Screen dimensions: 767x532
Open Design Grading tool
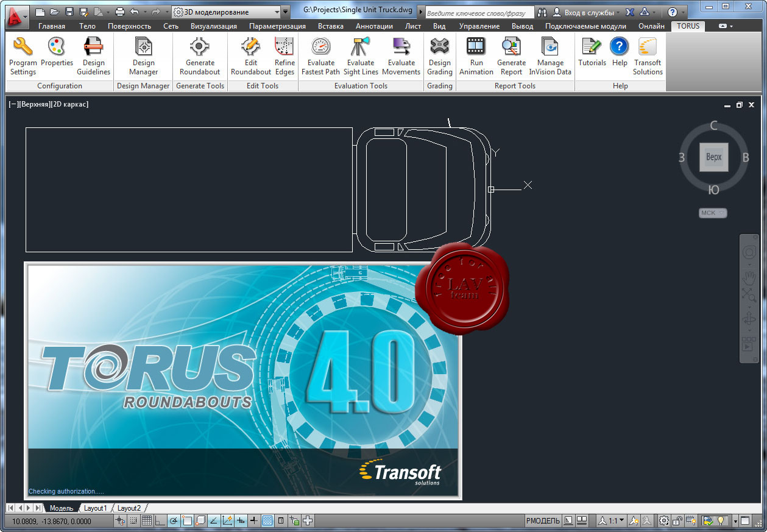(439, 56)
